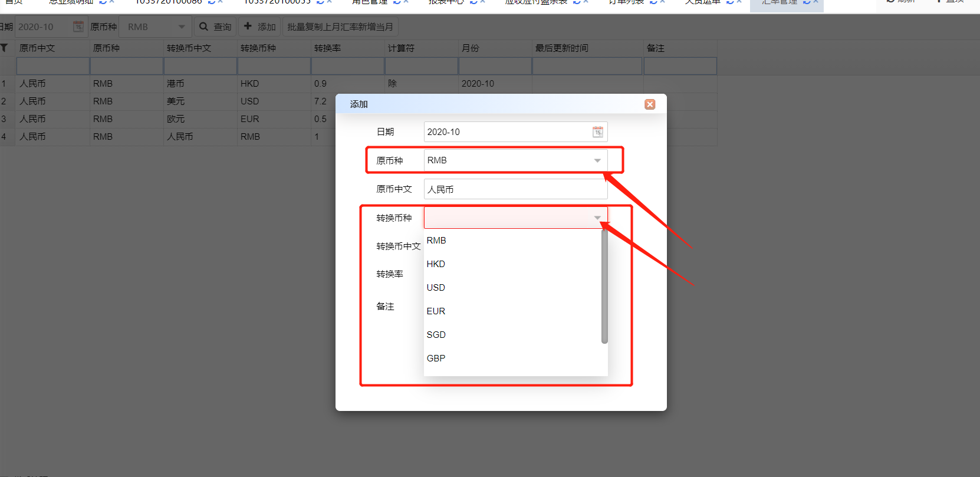Image resolution: width=980 pixels, height=477 pixels.
Task: Select the EUR cell in the table
Action: click(x=274, y=119)
